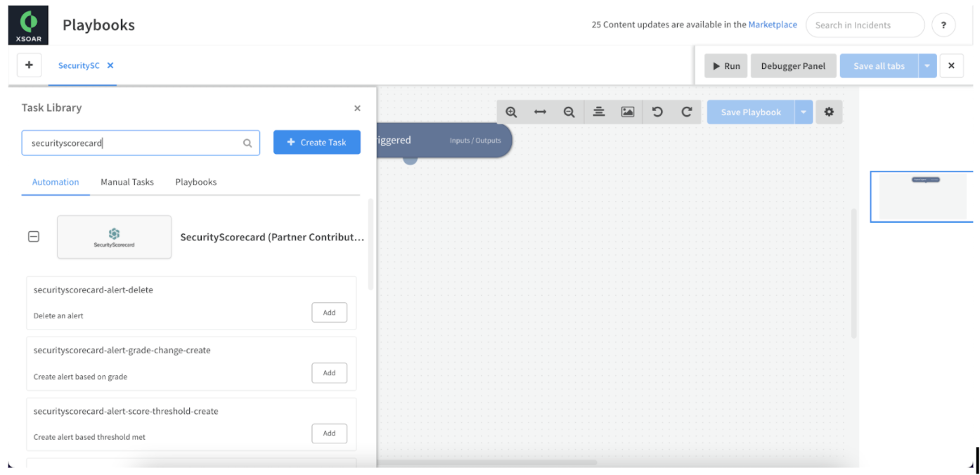
Task: Open Save all tabs dropdown arrow
Action: pos(927,65)
